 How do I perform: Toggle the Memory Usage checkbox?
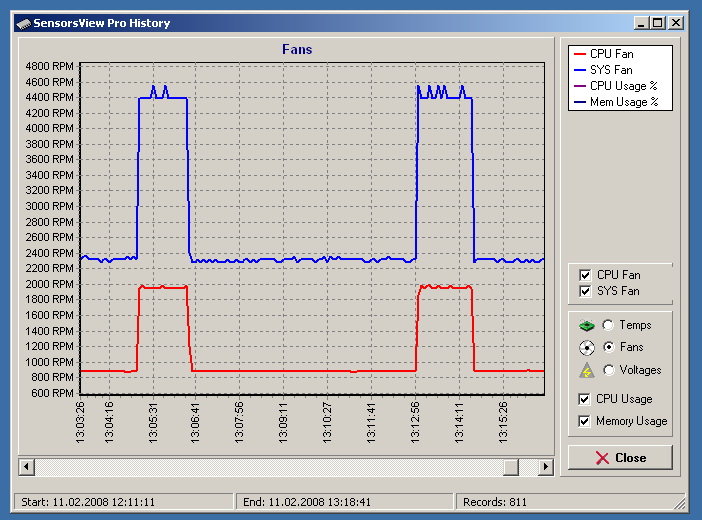tap(584, 421)
